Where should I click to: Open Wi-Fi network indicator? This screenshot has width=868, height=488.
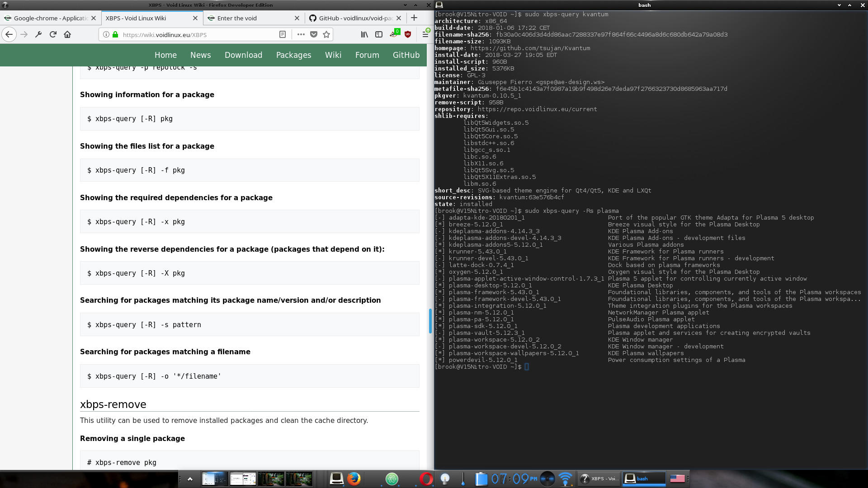click(565, 479)
